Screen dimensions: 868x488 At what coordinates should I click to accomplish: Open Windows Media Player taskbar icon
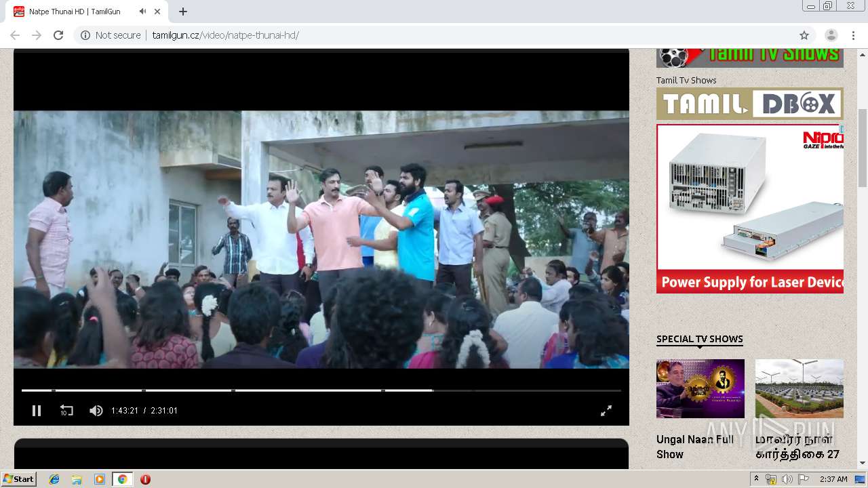[100, 479]
